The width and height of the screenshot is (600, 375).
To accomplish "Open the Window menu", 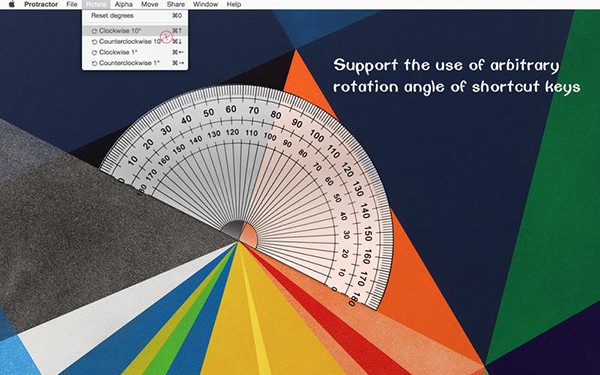I will coord(205,4).
